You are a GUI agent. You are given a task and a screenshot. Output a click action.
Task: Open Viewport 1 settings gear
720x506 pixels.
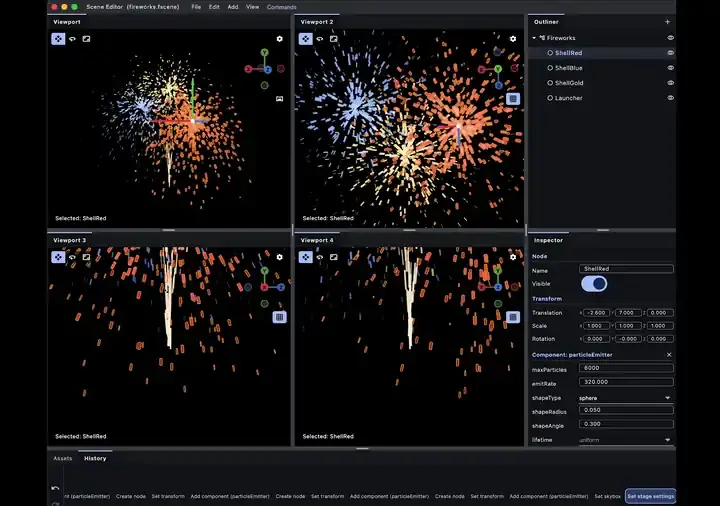[280, 39]
